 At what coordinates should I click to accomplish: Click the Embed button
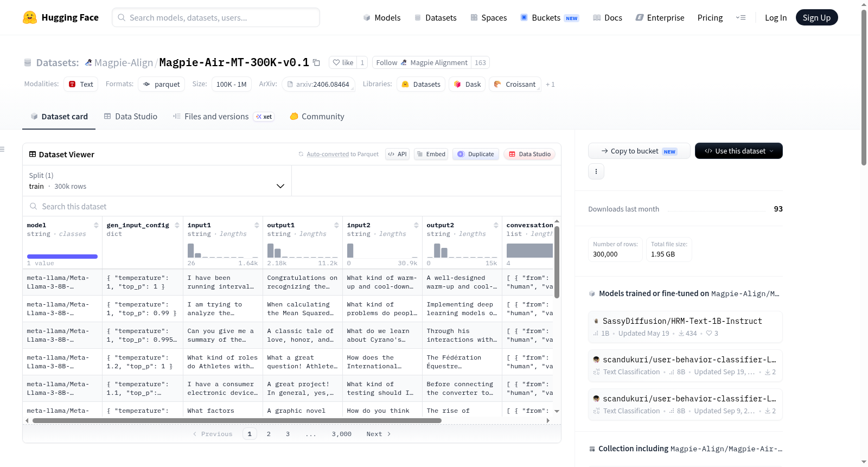430,154
